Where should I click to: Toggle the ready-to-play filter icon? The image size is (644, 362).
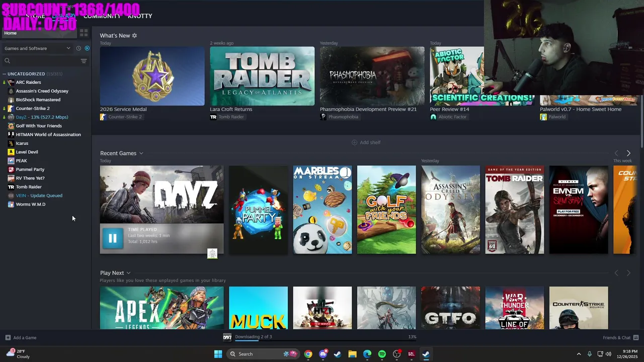pos(87,48)
